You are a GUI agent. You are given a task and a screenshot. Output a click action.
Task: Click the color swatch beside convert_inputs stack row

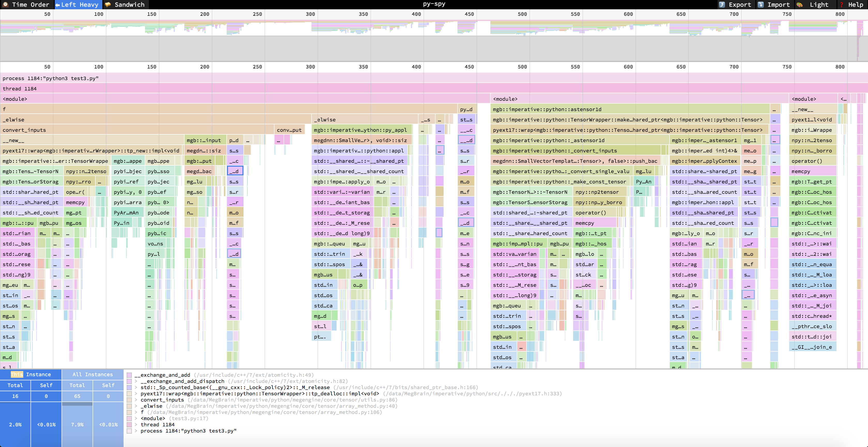click(130, 400)
